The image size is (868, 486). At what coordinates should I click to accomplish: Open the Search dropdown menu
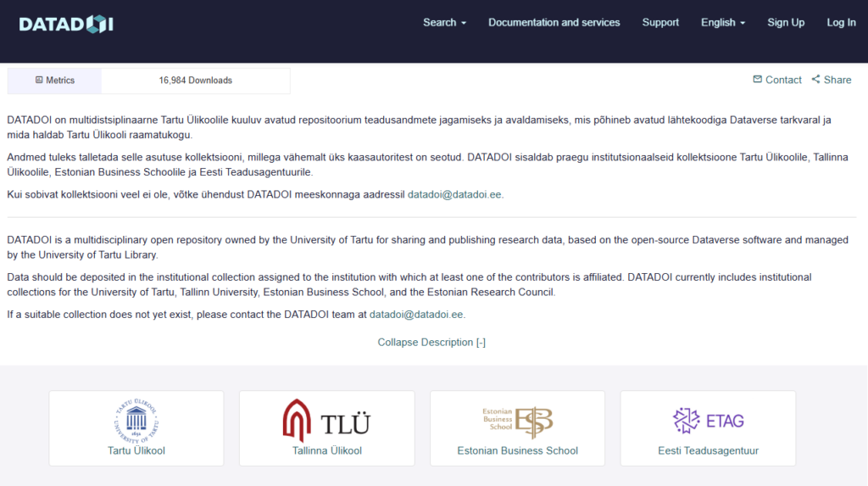(444, 23)
